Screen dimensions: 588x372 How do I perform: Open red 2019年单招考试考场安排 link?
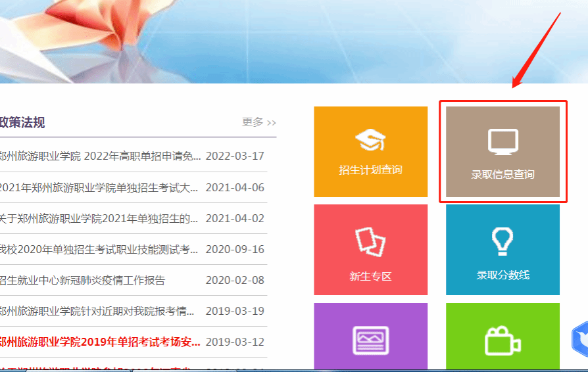point(100,342)
